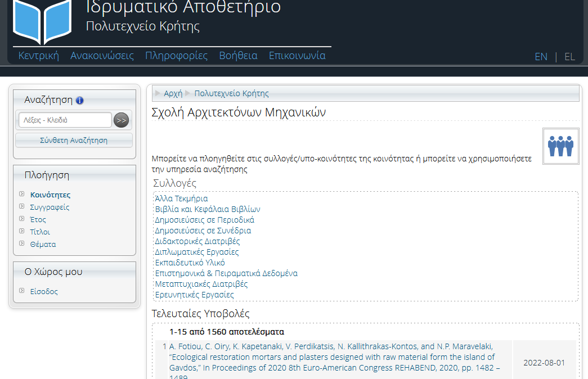Browse by Έτος

[x=38, y=220]
